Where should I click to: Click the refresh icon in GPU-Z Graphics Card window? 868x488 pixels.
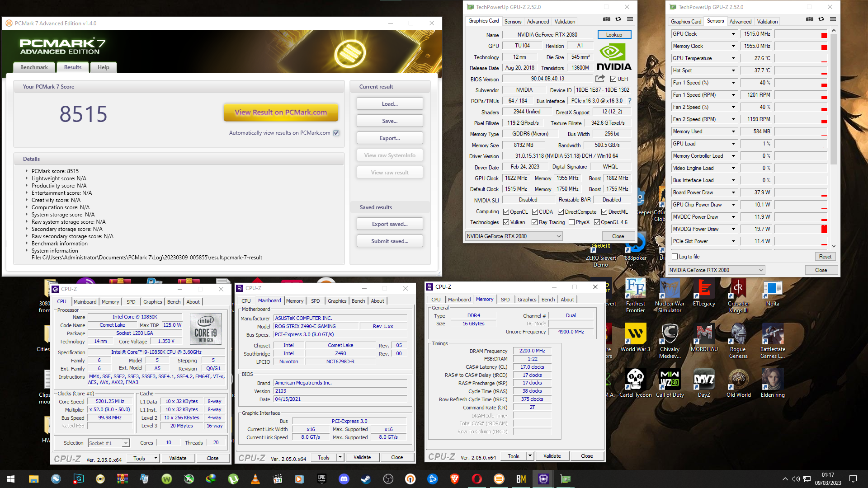coord(618,19)
